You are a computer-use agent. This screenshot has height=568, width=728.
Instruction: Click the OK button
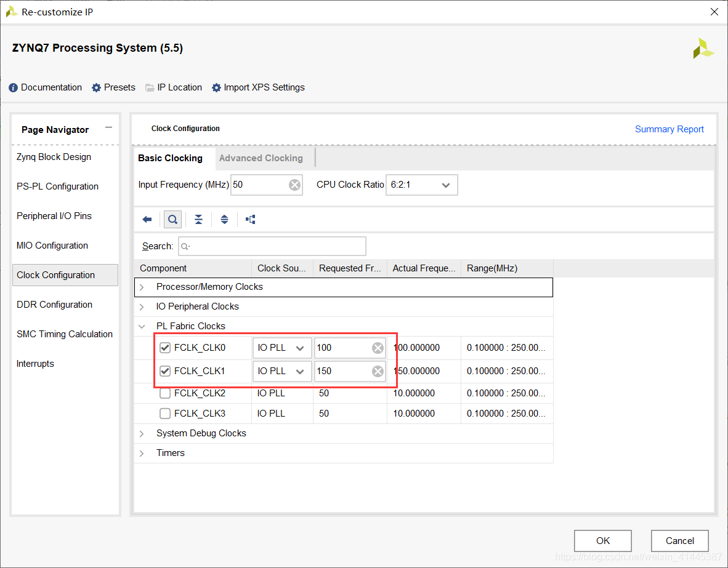(602, 541)
